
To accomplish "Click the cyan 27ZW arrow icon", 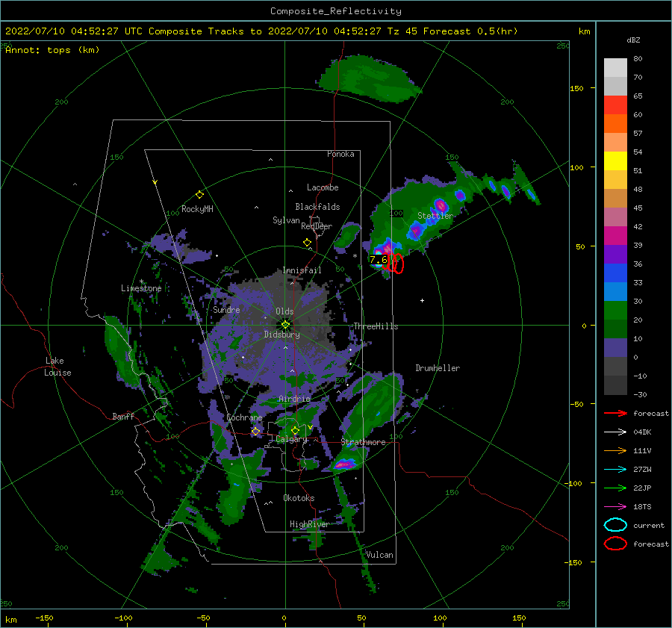I will (x=615, y=470).
